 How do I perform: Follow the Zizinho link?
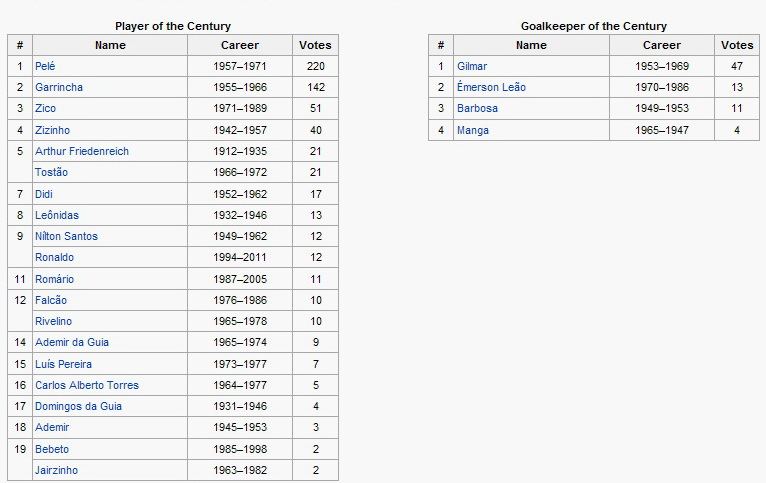(52, 130)
